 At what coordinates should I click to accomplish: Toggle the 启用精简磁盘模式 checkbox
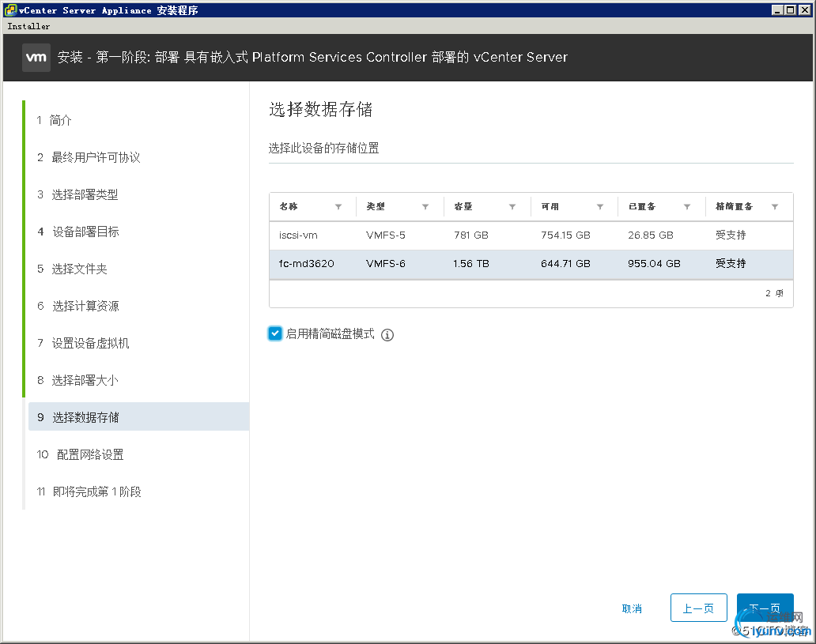[x=275, y=333]
